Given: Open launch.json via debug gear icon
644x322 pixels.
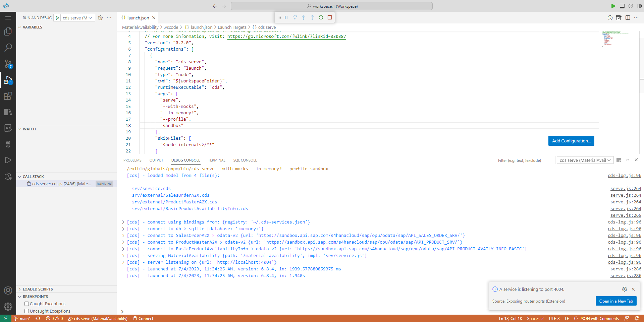Looking at the screenshot, I should (x=100, y=18).
